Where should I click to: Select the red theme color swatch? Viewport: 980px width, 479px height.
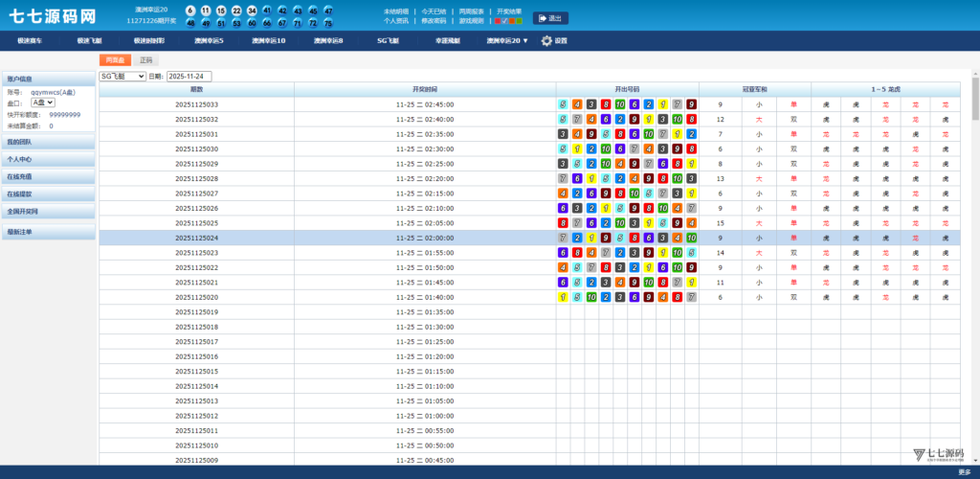coord(498,20)
